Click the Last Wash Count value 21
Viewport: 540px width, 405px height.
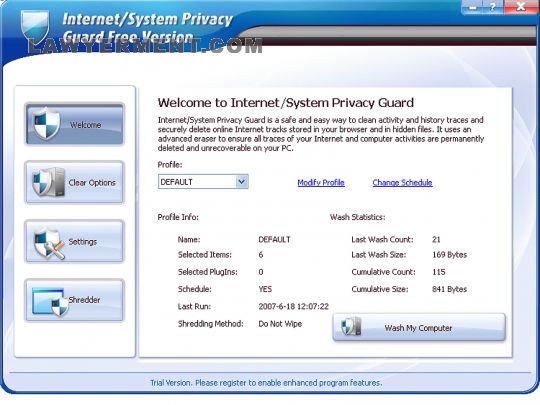[x=436, y=239]
